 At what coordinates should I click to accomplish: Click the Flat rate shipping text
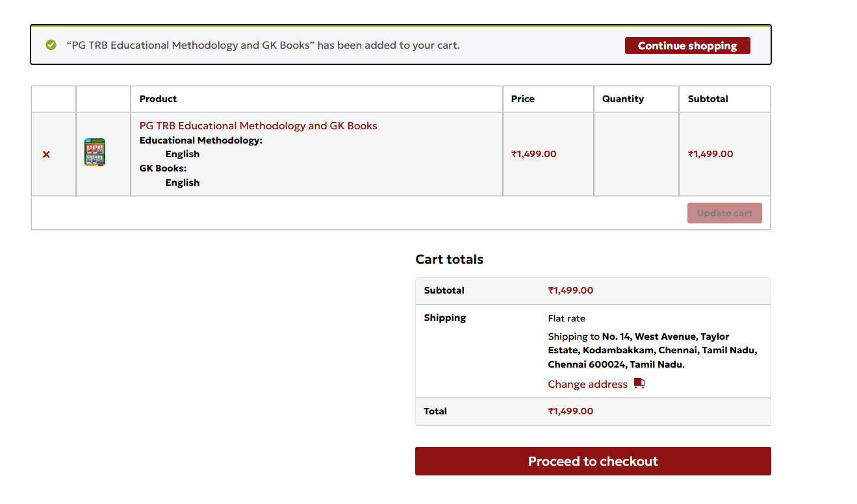(x=567, y=318)
